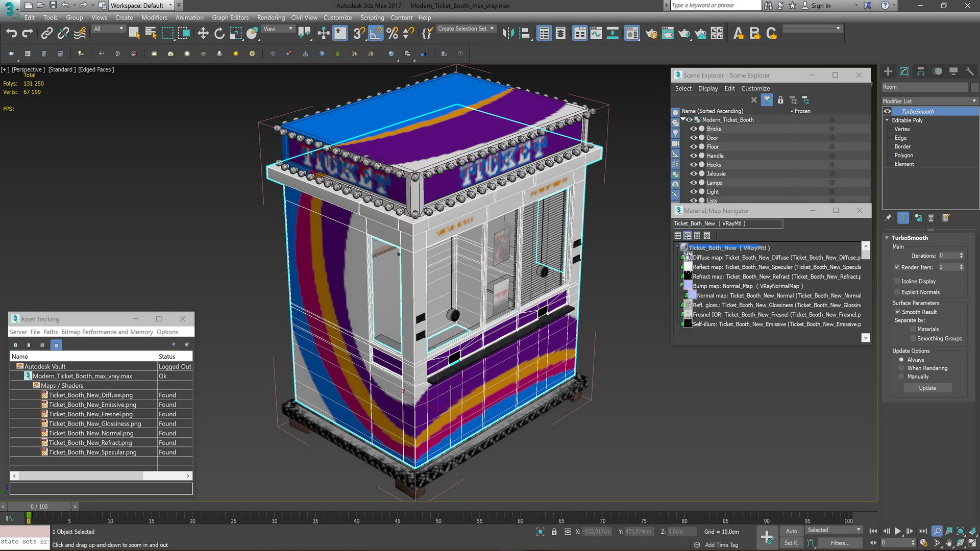Toggle the Smooth Result checkbox
Image resolution: width=980 pixels, height=551 pixels.
tap(897, 312)
